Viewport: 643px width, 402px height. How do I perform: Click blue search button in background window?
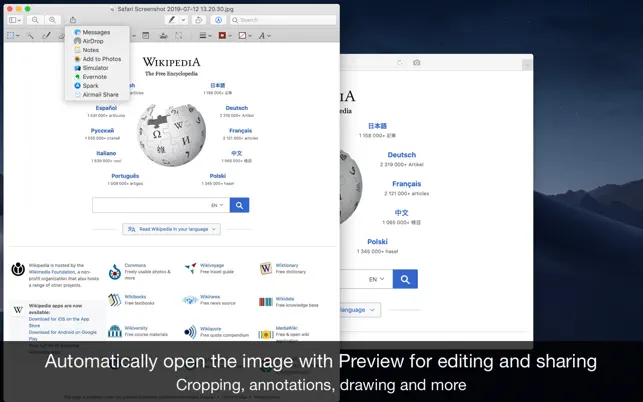pyautogui.click(x=405, y=279)
